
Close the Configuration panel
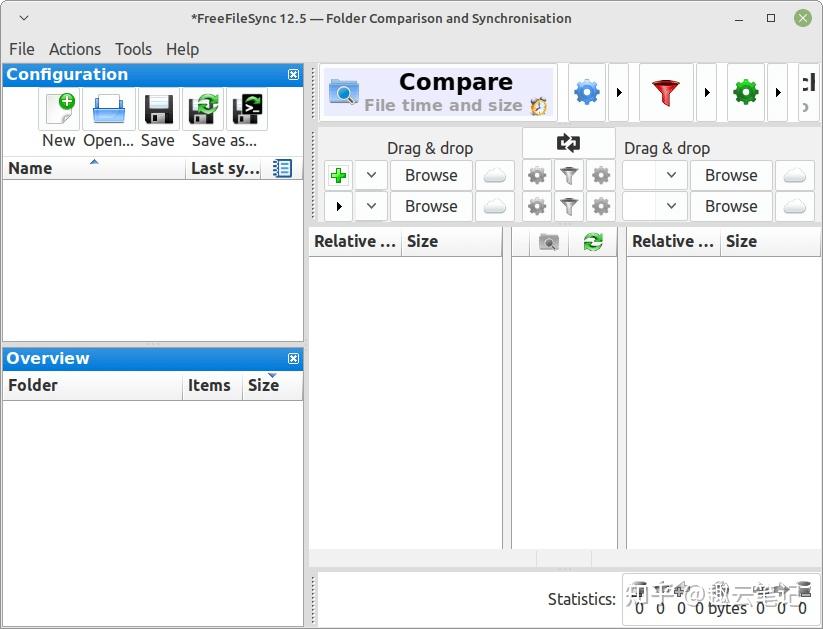pos(293,75)
